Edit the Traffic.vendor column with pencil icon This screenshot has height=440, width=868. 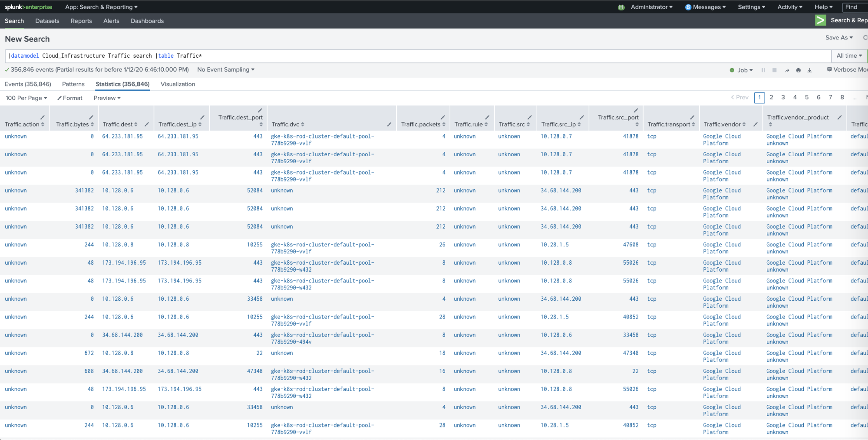click(x=756, y=125)
